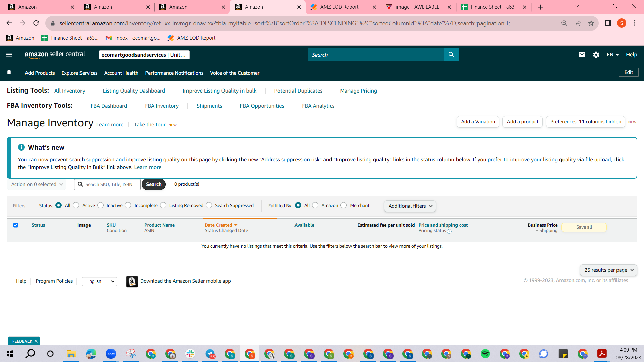Open the English language dropdown in footer

pyautogui.click(x=99, y=281)
